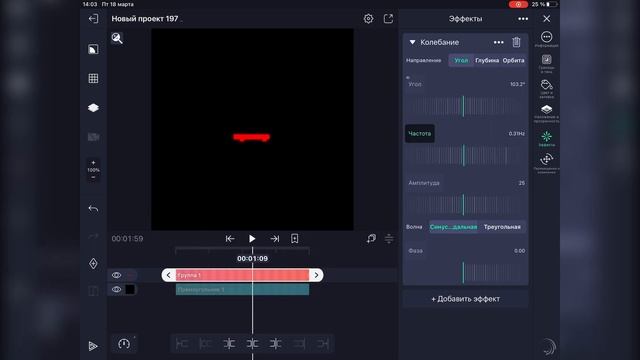Image resolution: width=640 pixels, height=360 pixels.
Task: Click the screen recording indicator in status bar
Action: point(518,4)
